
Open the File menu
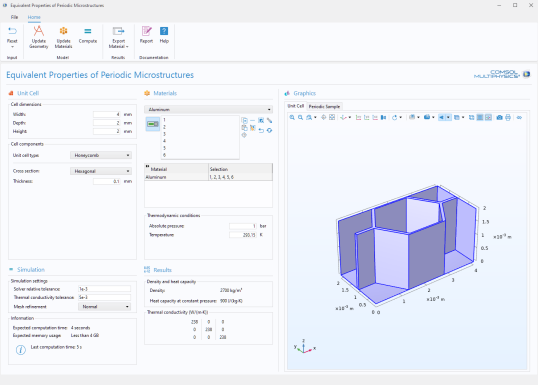14,17
